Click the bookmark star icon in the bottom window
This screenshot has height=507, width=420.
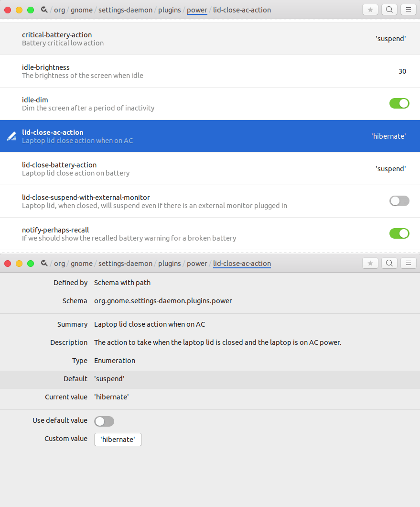pyautogui.click(x=370, y=263)
